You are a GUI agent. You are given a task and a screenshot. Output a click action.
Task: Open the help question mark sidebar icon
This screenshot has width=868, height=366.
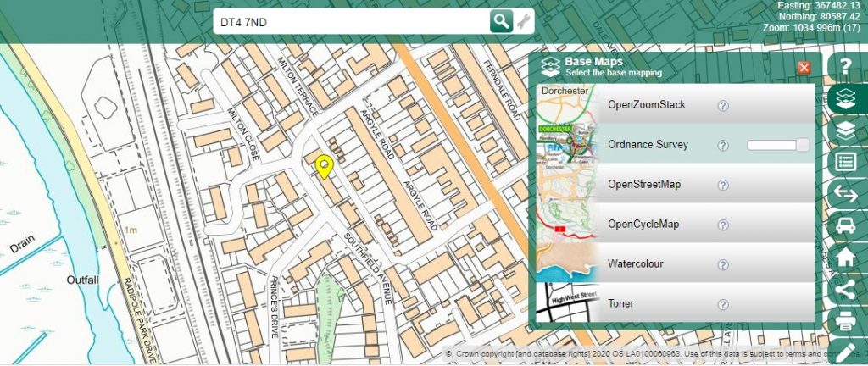coord(845,67)
